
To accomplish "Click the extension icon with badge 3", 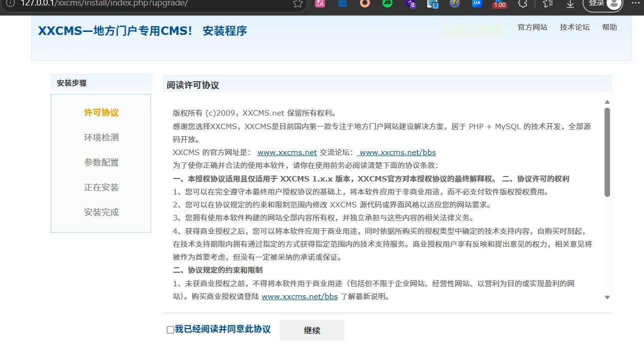I will click(433, 3).
